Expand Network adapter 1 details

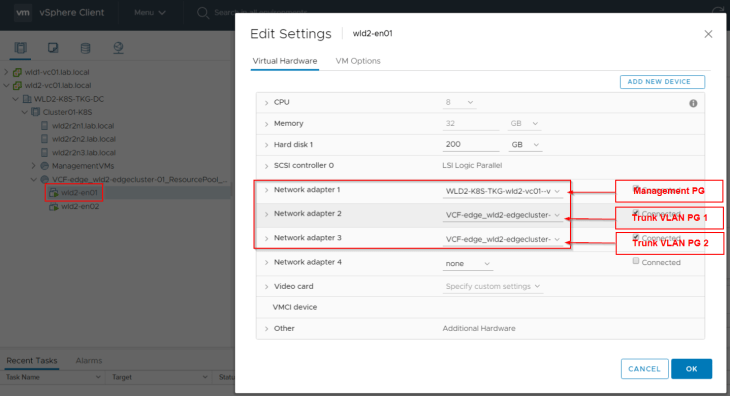[266, 190]
